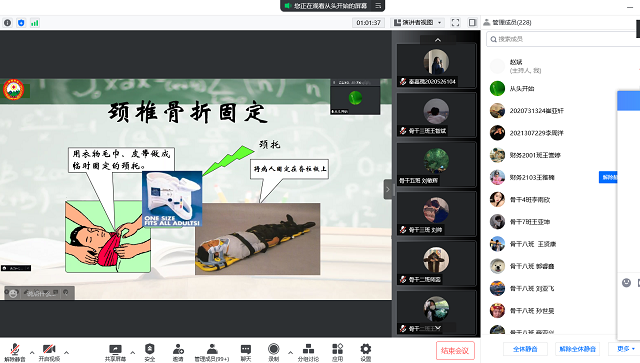The width and height of the screenshot is (640, 363).
Task: Click the red 结束会议 end meeting button
Action: point(455,351)
